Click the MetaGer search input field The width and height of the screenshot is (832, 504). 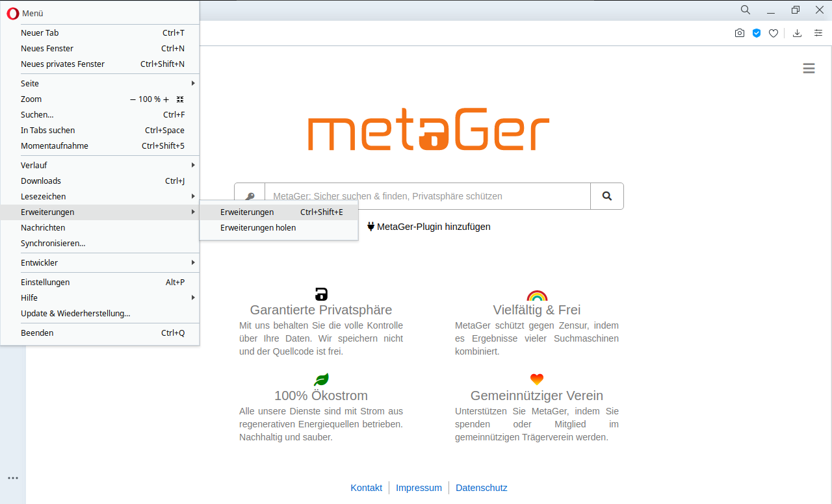pyautogui.click(x=428, y=196)
